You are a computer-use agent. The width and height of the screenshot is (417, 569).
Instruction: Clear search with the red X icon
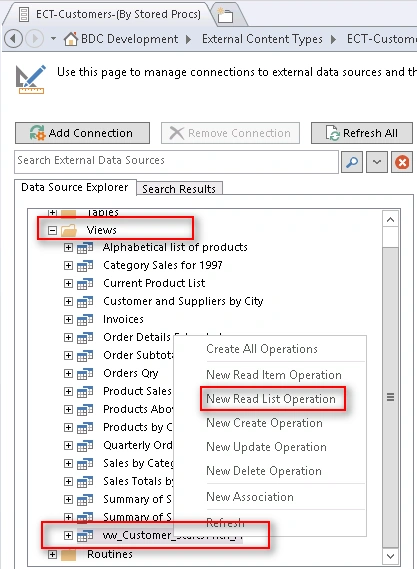click(402, 162)
